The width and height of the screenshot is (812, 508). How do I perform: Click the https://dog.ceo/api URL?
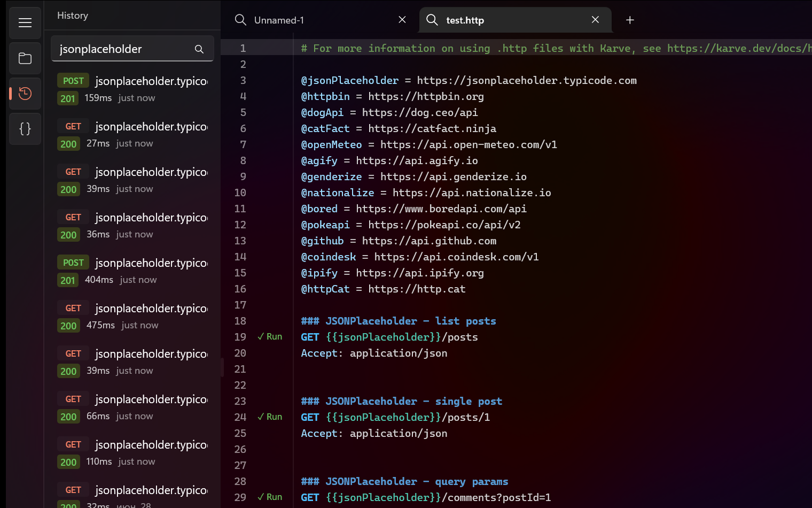tap(420, 112)
